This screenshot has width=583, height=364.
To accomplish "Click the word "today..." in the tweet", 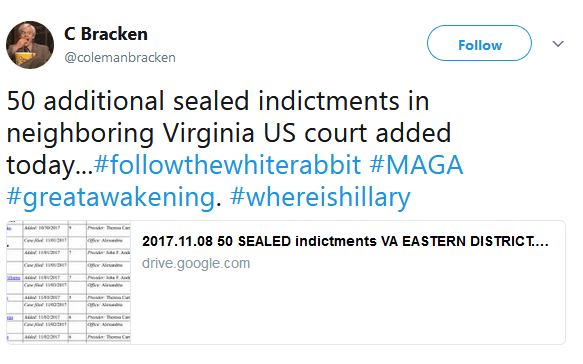I will [49, 165].
